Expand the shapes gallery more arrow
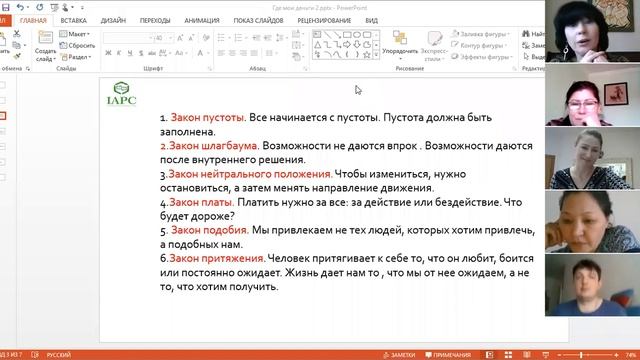The width and height of the screenshot is (640, 360). point(376,55)
